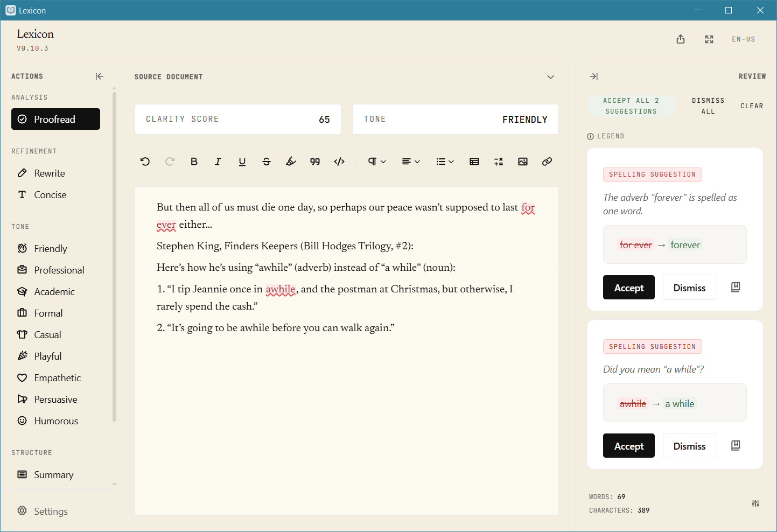Image resolution: width=777 pixels, height=532 pixels.
Task: Open the list type dropdown
Action: click(445, 162)
